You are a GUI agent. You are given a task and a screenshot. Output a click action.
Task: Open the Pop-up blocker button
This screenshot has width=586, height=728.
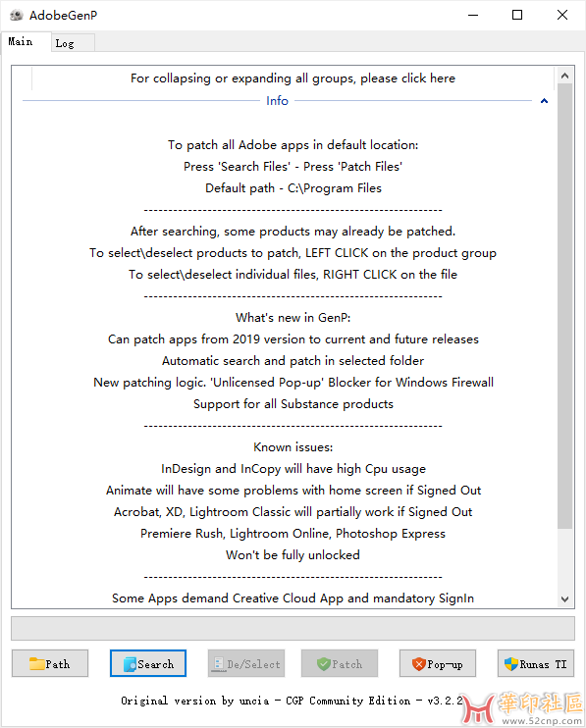[438, 663]
